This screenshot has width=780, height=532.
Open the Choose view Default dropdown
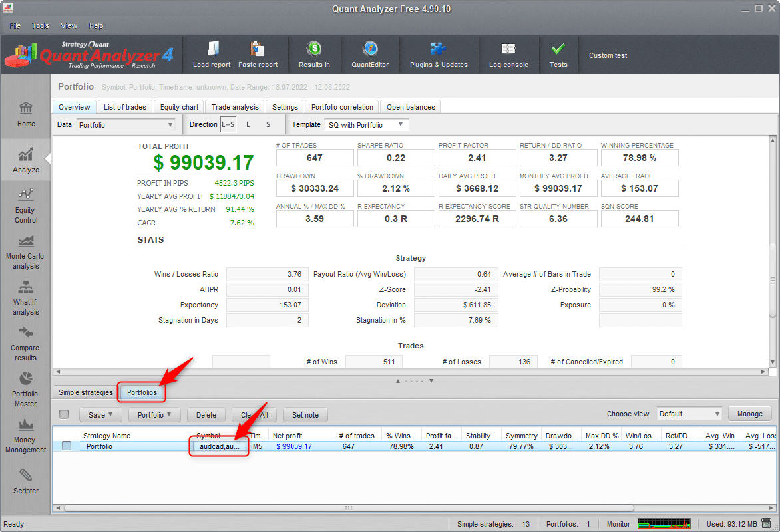coord(689,414)
